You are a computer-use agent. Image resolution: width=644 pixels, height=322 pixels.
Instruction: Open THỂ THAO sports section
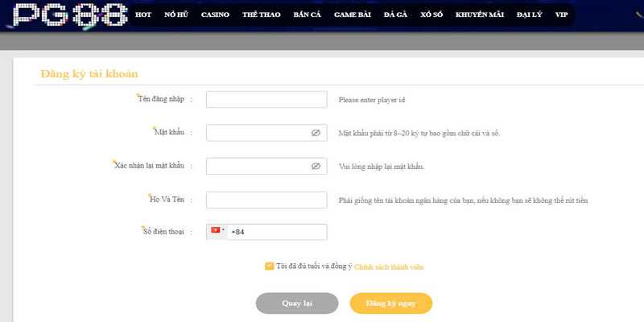(261, 14)
